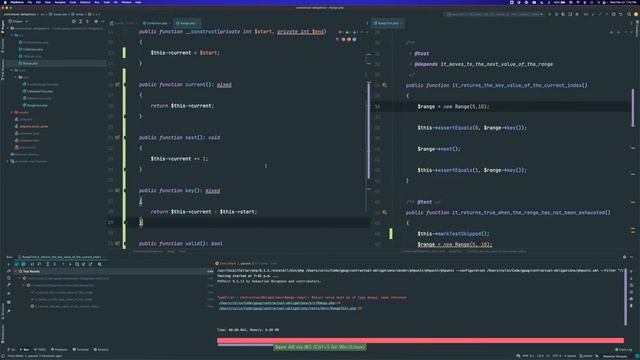640x360 pixels.
Task: Expand all in Project tool window
Action: [x=80, y=21]
